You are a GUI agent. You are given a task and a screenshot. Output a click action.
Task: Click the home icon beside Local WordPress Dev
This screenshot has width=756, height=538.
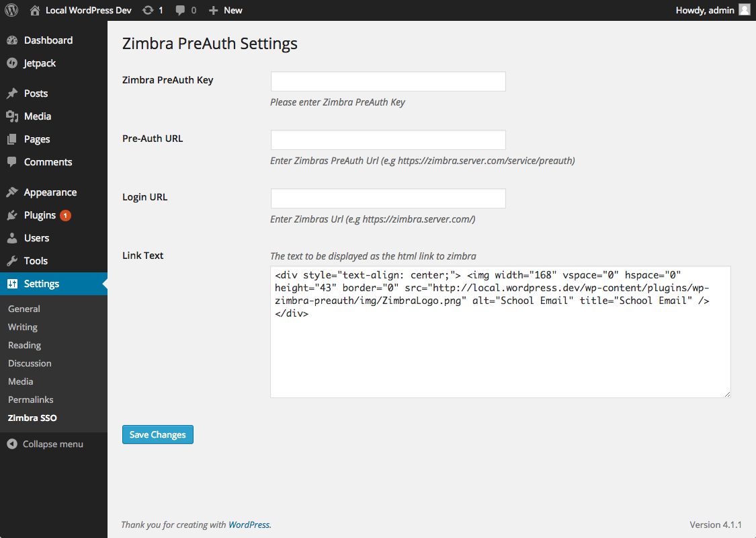point(35,10)
